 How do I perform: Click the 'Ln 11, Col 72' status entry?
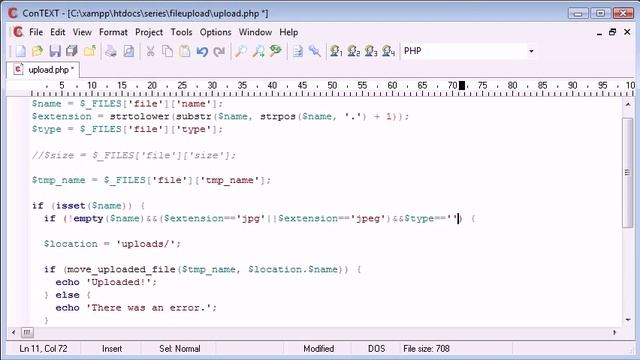coord(43,349)
